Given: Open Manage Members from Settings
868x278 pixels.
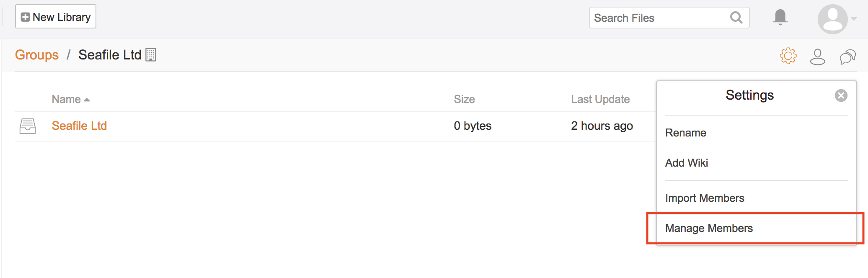Looking at the screenshot, I should pyautogui.click(x=709, y=228).
